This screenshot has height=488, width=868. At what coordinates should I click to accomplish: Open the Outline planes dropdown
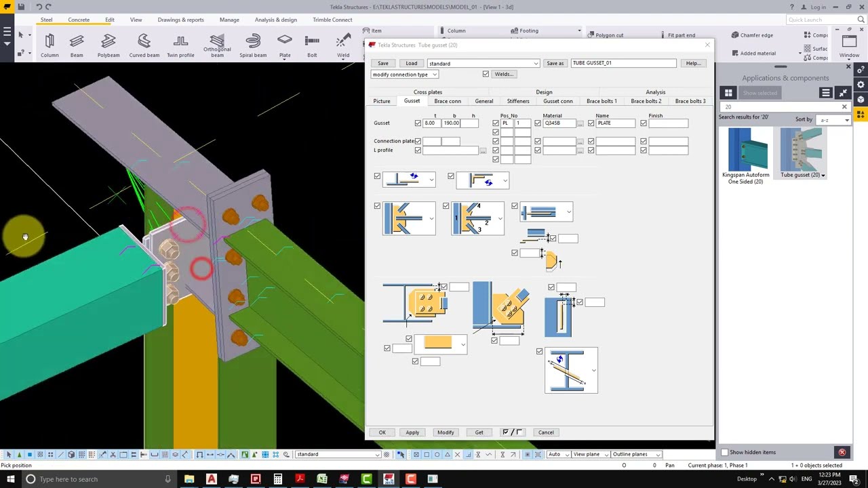click(x=636, y=454)
